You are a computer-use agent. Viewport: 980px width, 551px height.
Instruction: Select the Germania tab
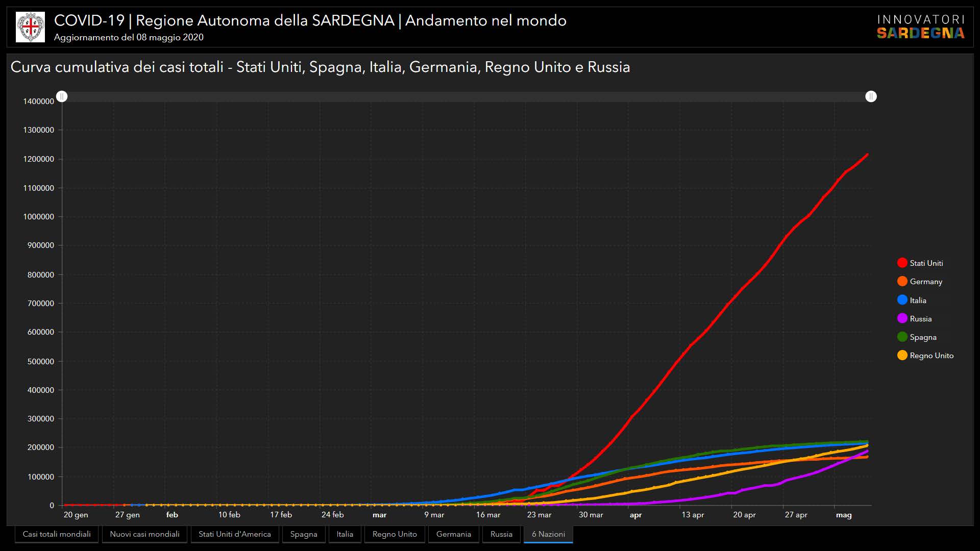point(453,534)
